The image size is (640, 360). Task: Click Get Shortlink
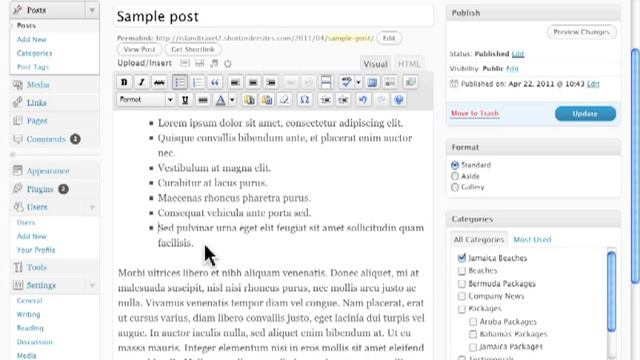[x=193, y=49]
